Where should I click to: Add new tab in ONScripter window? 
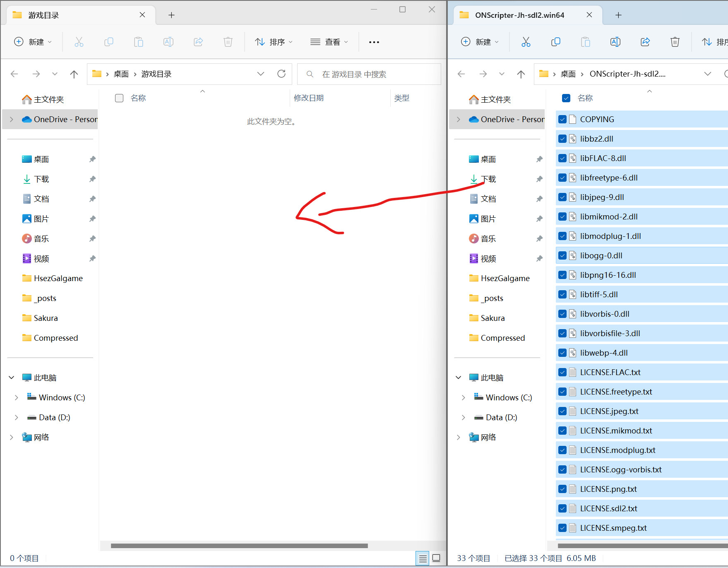tap(618, 15)
